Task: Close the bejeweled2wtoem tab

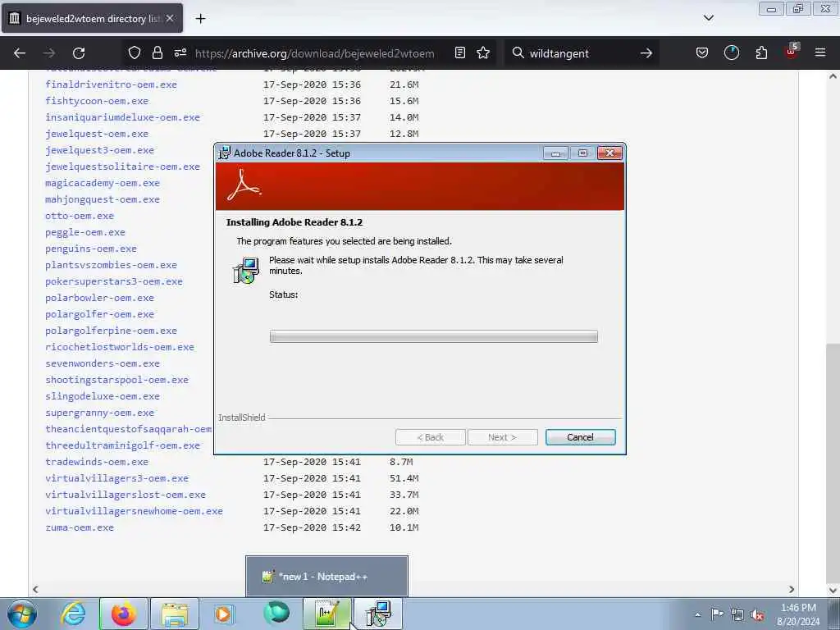Action: [x=170, y=18]
